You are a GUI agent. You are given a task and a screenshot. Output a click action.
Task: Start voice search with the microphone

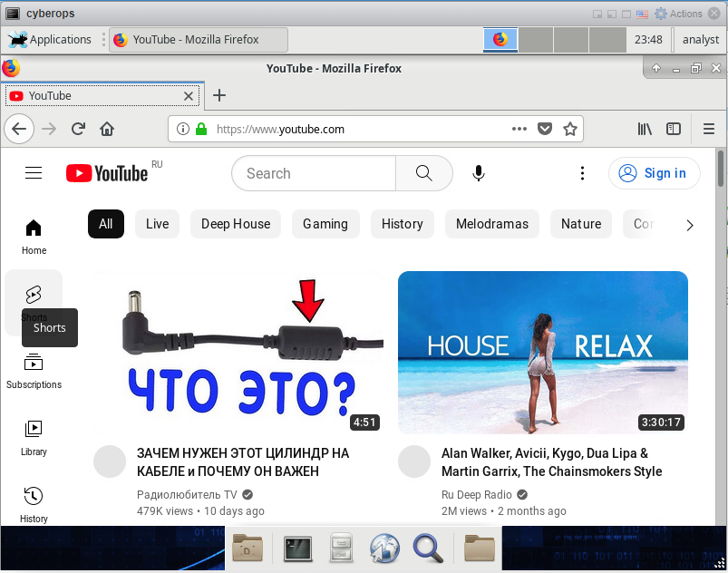point(478,173)
